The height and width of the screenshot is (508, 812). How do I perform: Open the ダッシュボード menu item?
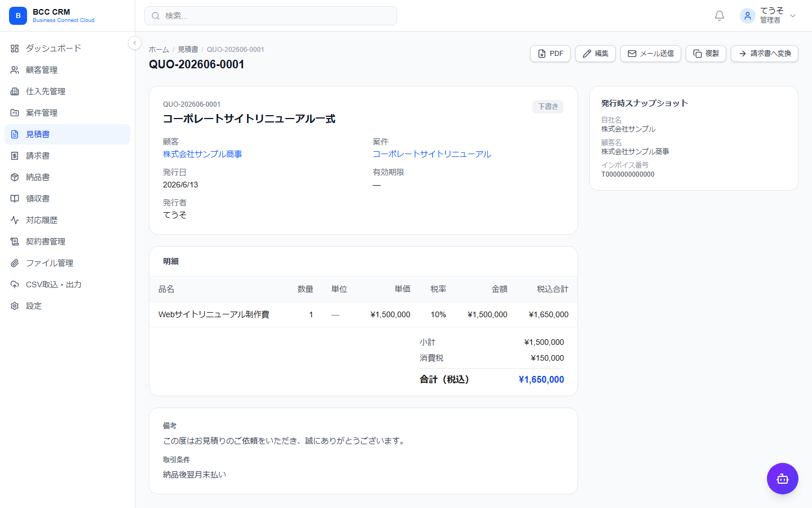pyautogui.click(x=67, y=49)
